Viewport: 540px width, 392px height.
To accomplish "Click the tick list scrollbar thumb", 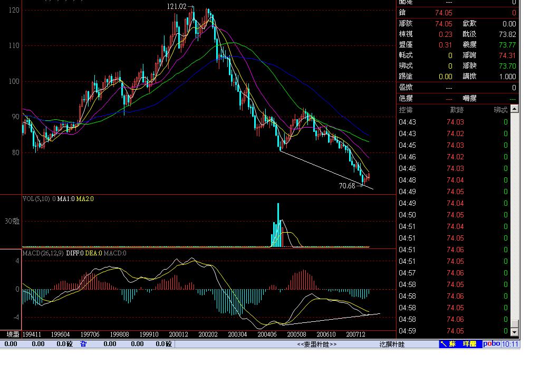I will click(x=515, y=324).
